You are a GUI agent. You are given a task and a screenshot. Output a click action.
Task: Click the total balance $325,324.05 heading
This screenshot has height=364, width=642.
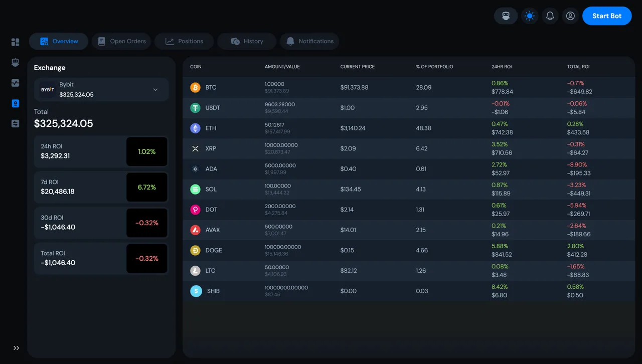(64, 123)
